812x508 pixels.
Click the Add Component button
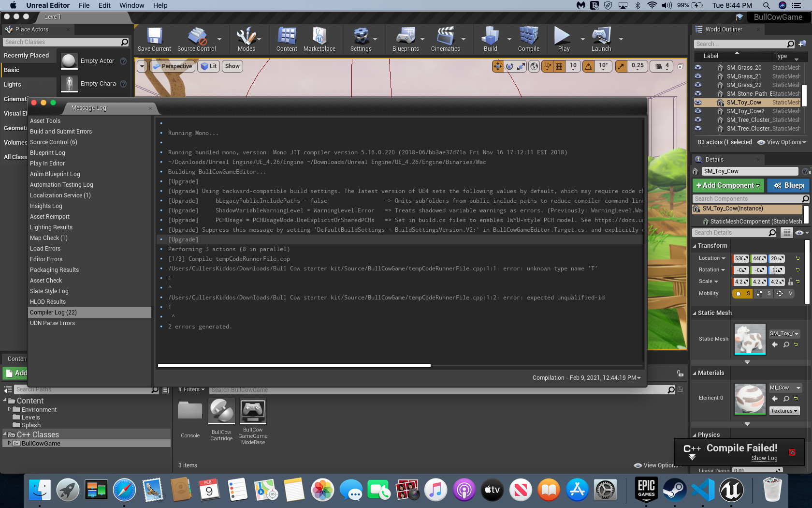[x=728, y=185]
